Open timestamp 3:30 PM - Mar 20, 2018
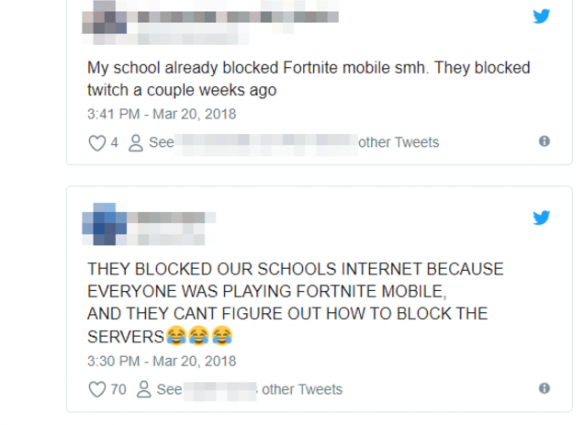The height and width of the screenshot is (425, 584). [x=162, y=361]
